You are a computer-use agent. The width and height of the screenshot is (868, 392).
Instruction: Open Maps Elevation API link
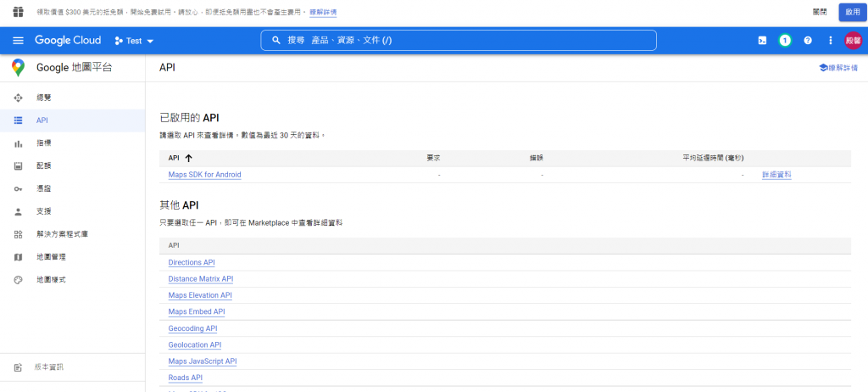(x=200, y=295)
